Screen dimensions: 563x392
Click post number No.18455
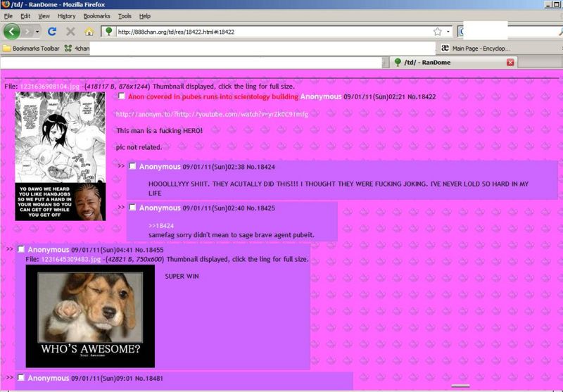[149, 250]
